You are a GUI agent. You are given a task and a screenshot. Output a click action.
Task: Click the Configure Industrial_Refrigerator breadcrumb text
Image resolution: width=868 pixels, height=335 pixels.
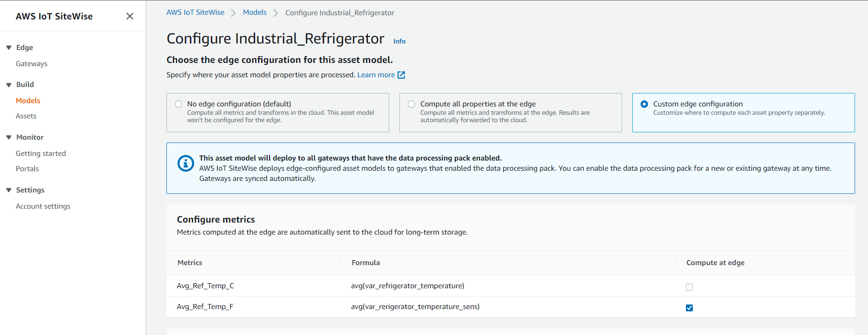click(x=340, y=13)
